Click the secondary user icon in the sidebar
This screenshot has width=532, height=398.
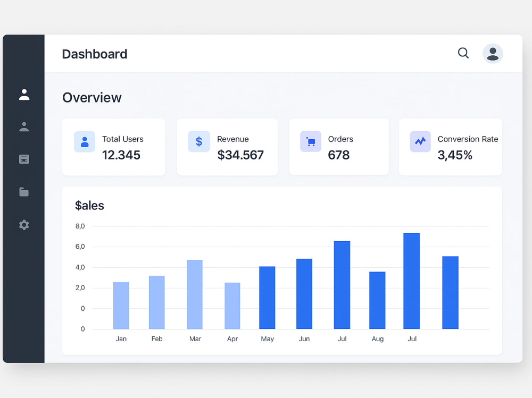point(24,126)
